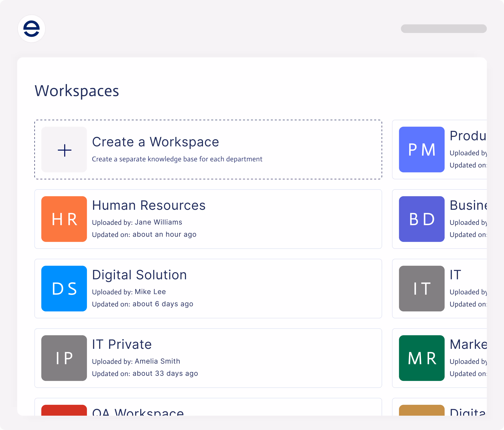Click the green MR workspace icon
This screenshot has height=430, width=504.
(x=421, y=358)
